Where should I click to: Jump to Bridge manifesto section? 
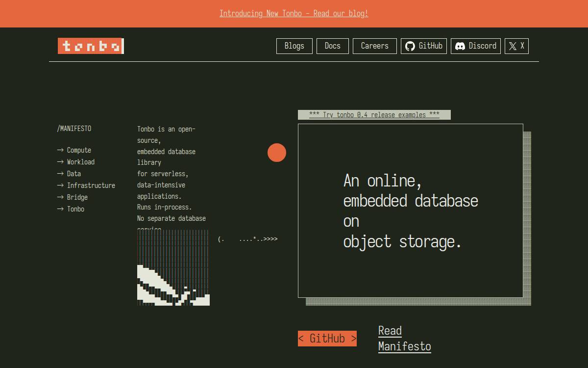pyautogui.click(x=73, y=197)
